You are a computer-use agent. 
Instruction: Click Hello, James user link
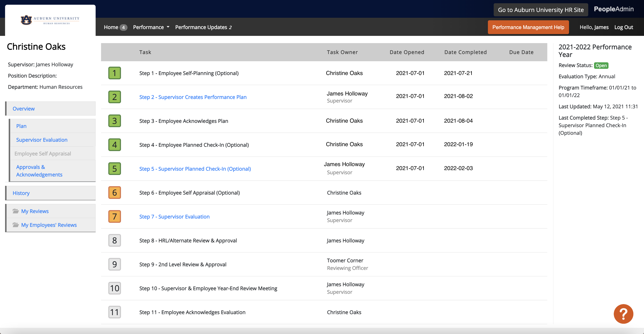tap(594, 27)
